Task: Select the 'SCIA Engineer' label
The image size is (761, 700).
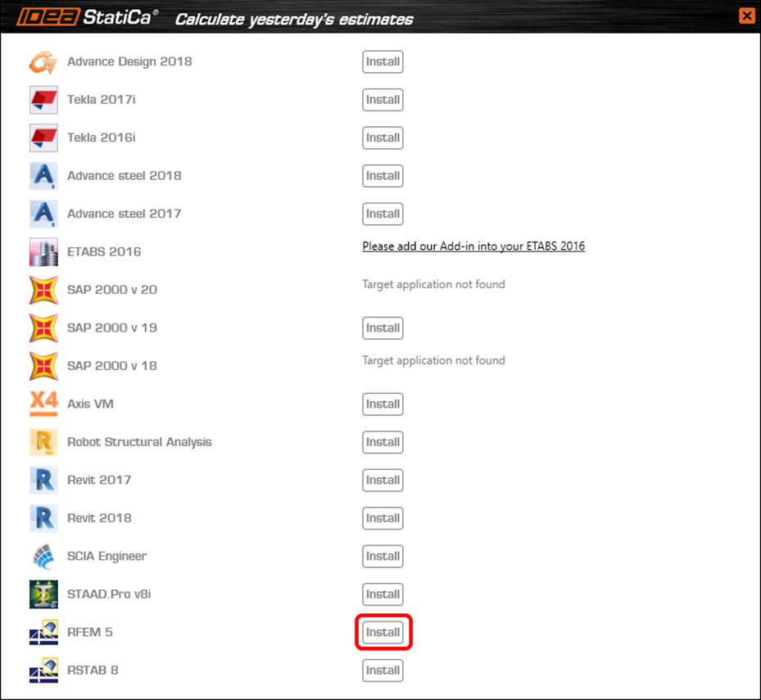Action: (x=106, y=556)
